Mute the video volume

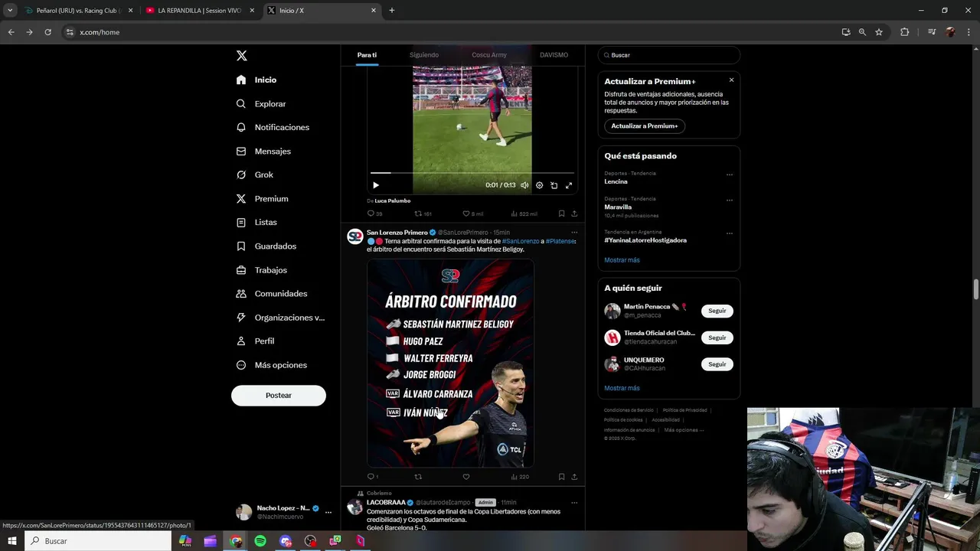[524, 185]
